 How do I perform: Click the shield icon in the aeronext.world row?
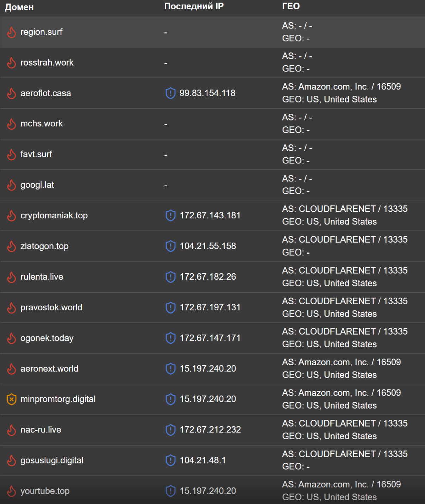coord(170,369)
